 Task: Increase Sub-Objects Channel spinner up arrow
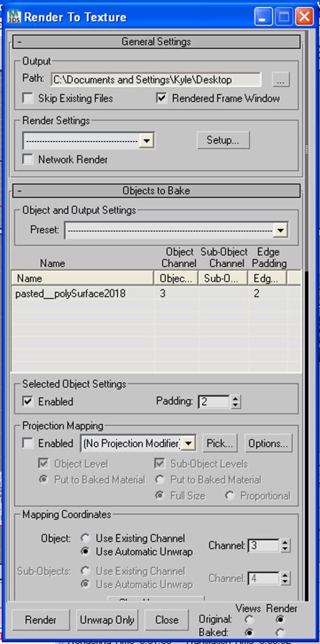point(285,575)
